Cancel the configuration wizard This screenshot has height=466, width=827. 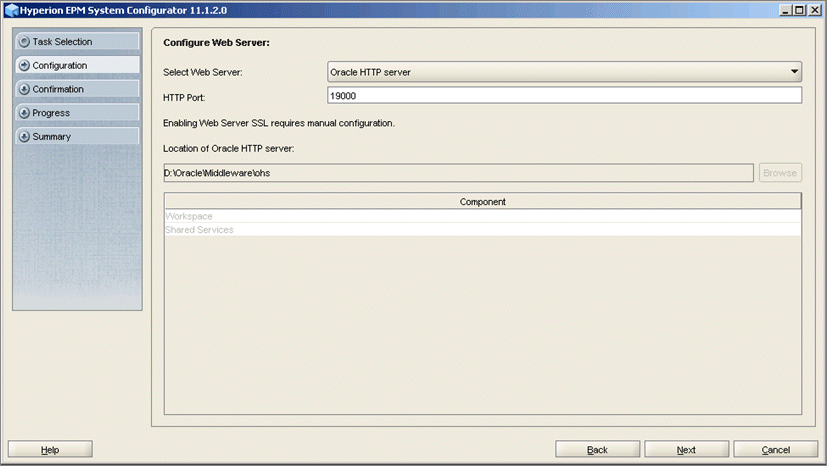tap(775, 450)
